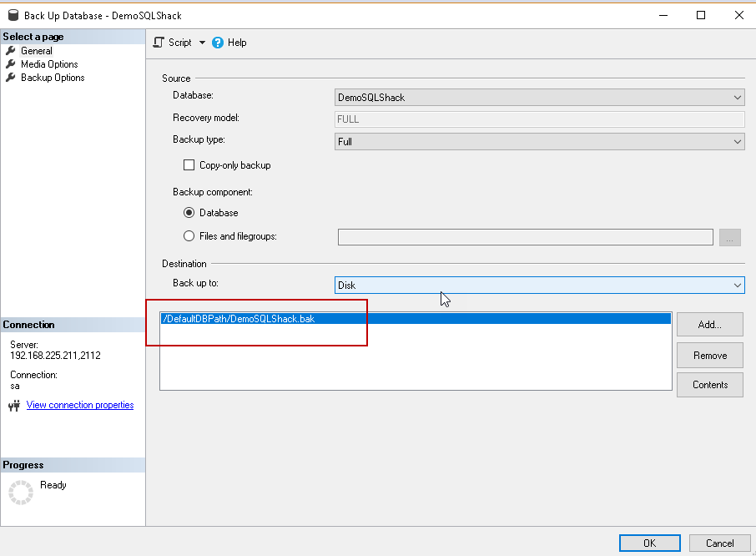Open the General page
Screen dimensions: 756x556
[x=37, y=51]
